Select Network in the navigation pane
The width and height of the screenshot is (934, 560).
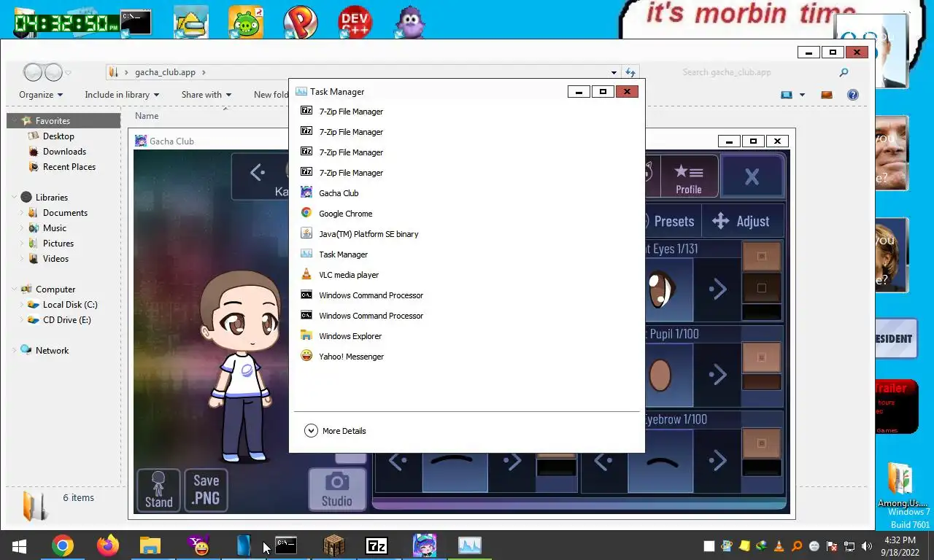coord(53,351)
